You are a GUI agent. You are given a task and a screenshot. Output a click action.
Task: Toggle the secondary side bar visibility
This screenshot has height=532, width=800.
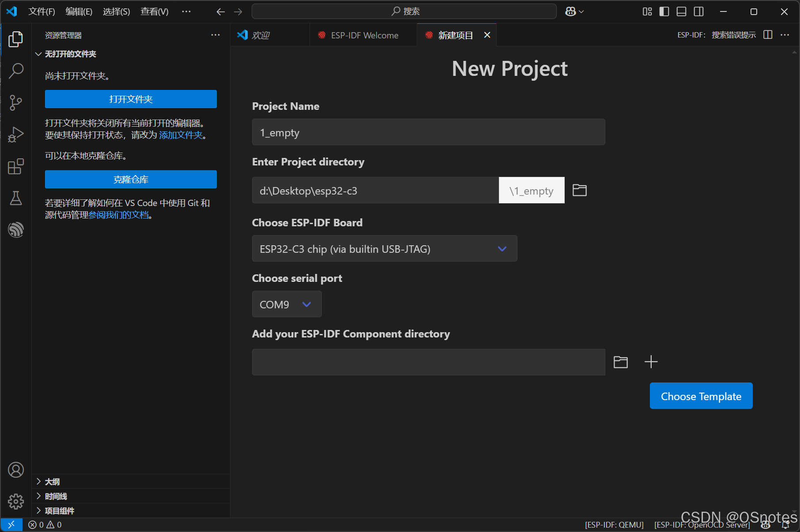pyautogui.click(x=698, y=11)
